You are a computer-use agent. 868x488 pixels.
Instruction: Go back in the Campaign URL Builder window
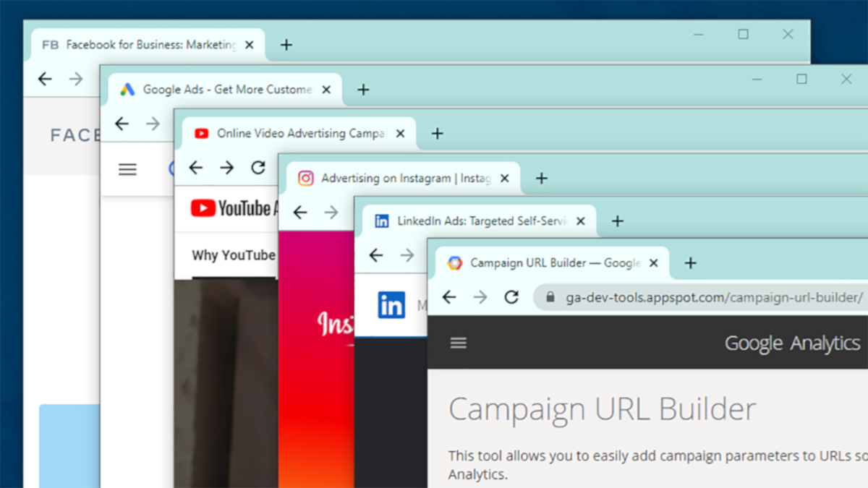449,297
